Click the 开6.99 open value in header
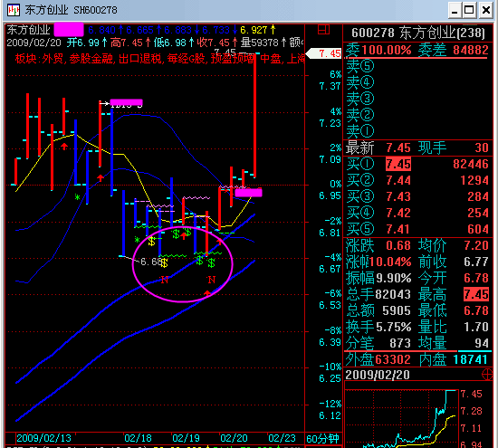 [87, 43]
